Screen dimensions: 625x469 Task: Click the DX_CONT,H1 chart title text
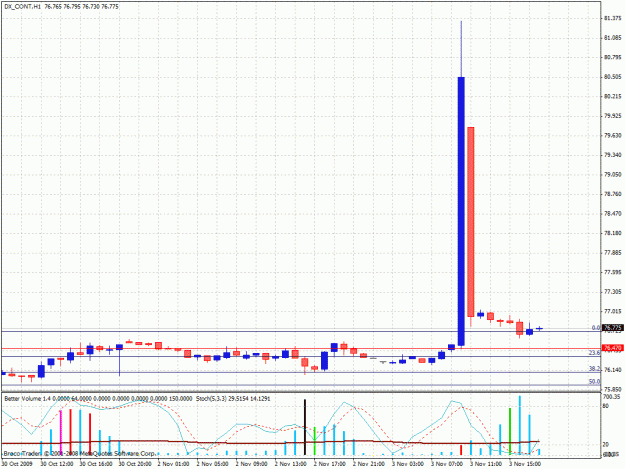pyautogui.click(x=22, y=7)
